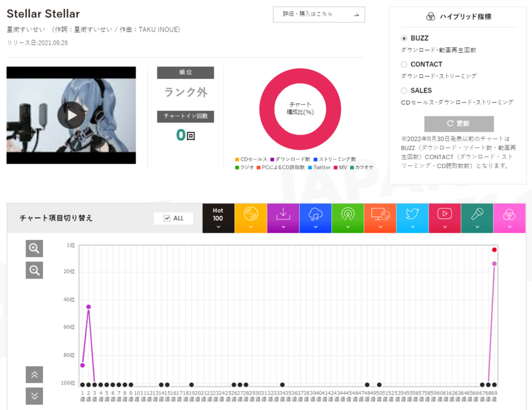
Task: Expand the chevron under the CD sales icon
Action: pyautogui.click(x=251, y=227)
